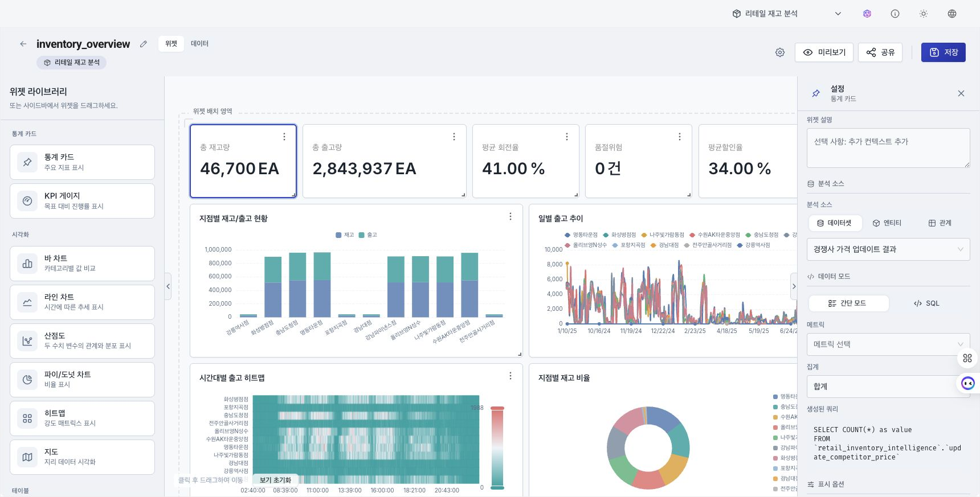980x497 pixels.
Task: Add the 통계 카드 widget from library
Action: (x=82, y=162)
